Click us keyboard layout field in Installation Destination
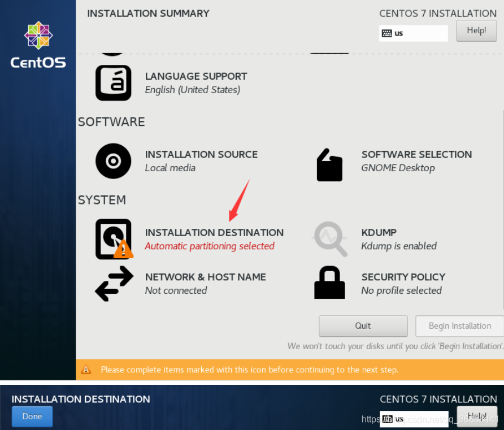This screenshot has height=430, width=504. tap(414, 419)
